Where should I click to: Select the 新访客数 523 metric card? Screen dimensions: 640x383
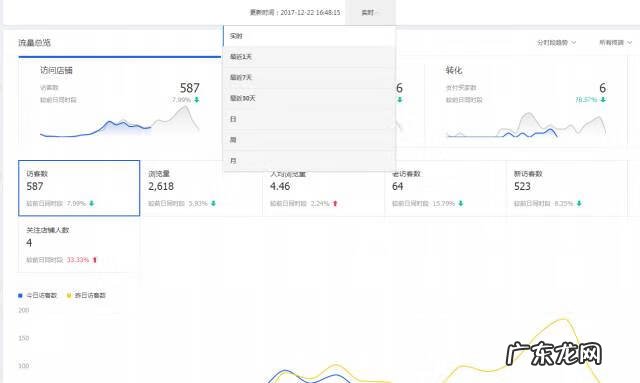567,188
